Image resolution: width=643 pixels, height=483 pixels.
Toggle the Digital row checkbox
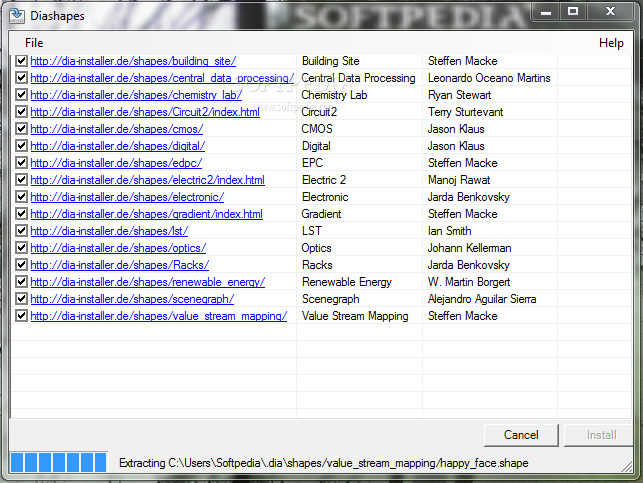21,146
